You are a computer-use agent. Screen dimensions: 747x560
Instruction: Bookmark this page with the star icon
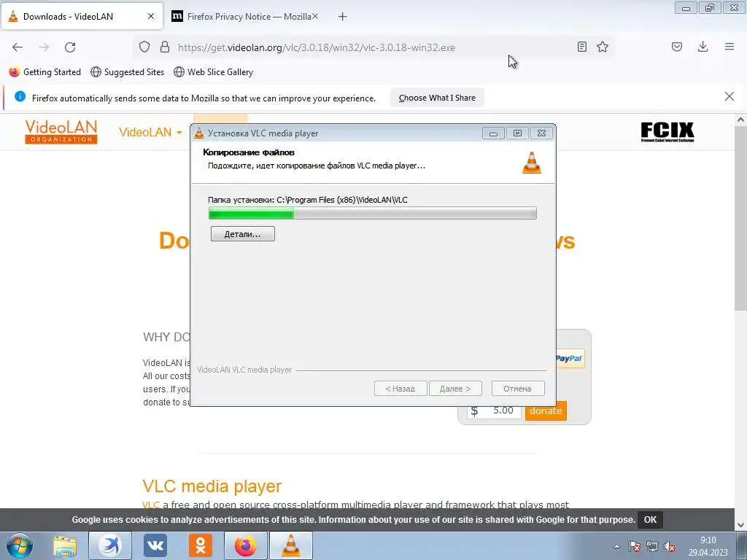click(x=603, y=47)
